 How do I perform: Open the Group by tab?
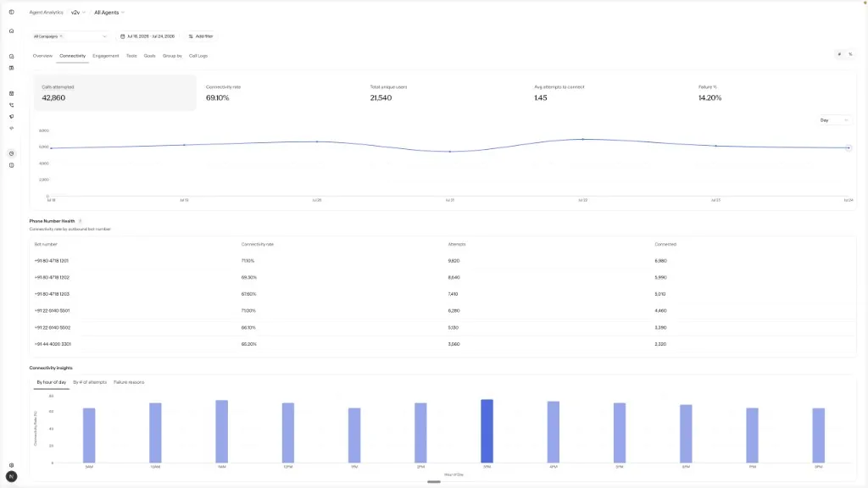(172, 56)
